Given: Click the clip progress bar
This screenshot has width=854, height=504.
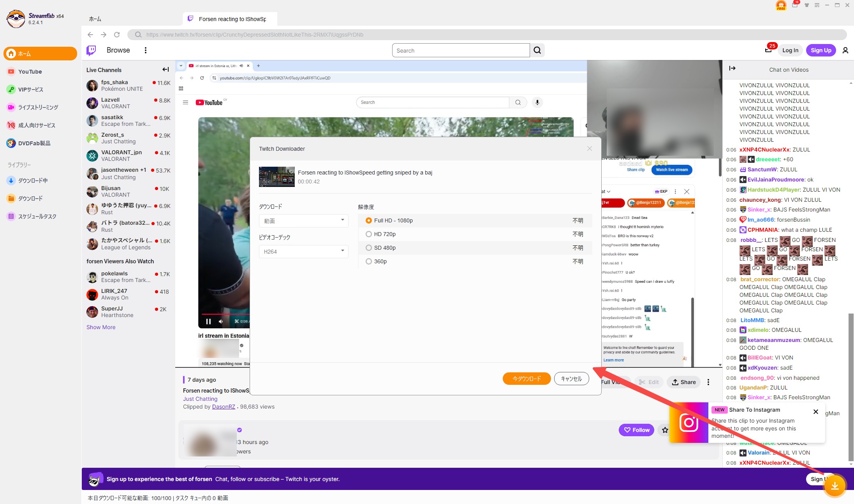Looking at the screenshot, I should point(226,314).
